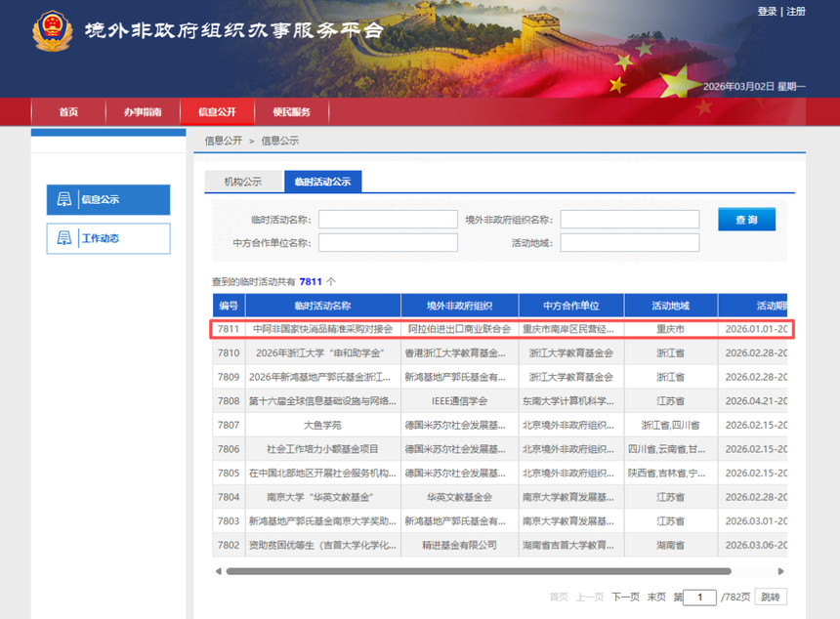The height and width of the screenshot is (619, 840).
Task: Click the 信息公示 sidebar icon
Action: click(x=64, y=199)
